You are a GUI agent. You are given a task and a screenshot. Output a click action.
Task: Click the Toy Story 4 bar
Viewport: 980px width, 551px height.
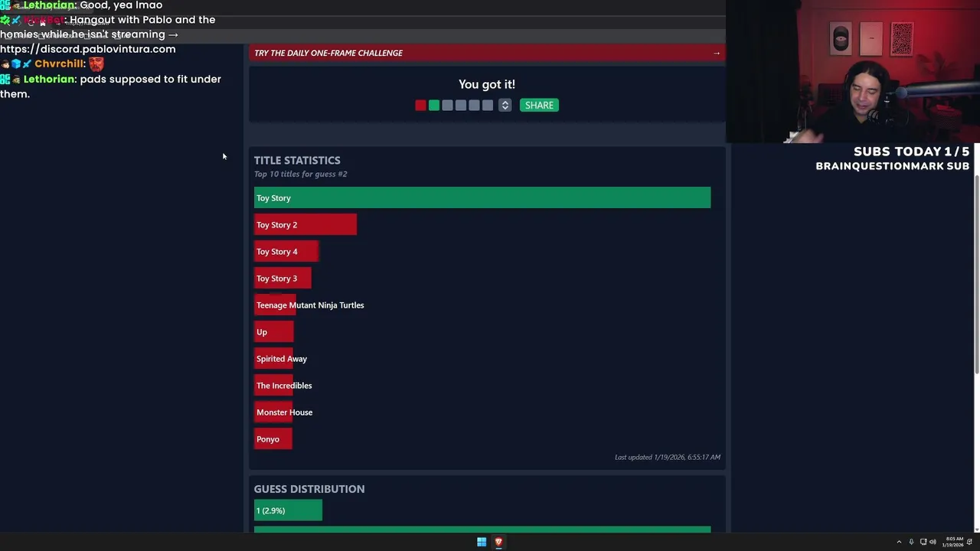point(286,252)
